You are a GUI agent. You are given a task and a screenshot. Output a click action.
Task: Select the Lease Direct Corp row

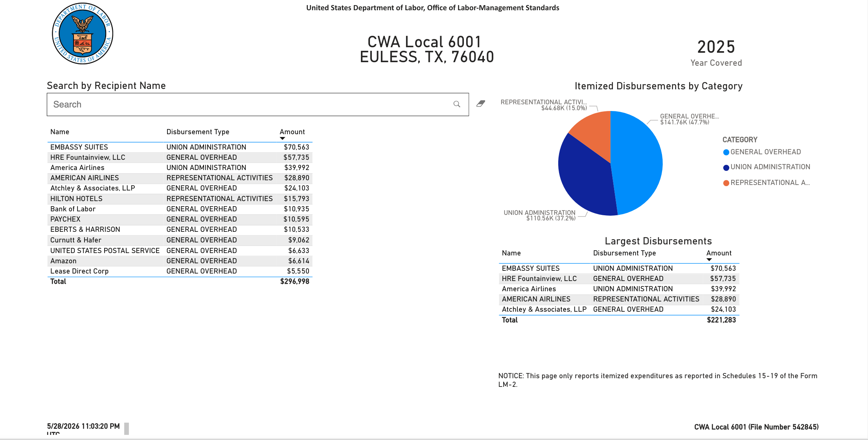coord(180,271)
